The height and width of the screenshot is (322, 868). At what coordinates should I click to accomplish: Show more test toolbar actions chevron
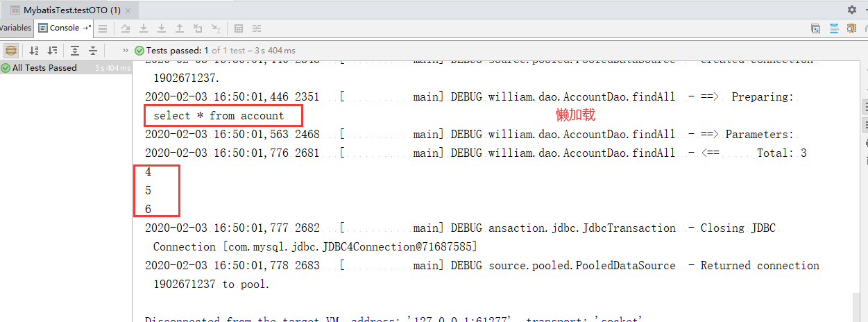126,50
